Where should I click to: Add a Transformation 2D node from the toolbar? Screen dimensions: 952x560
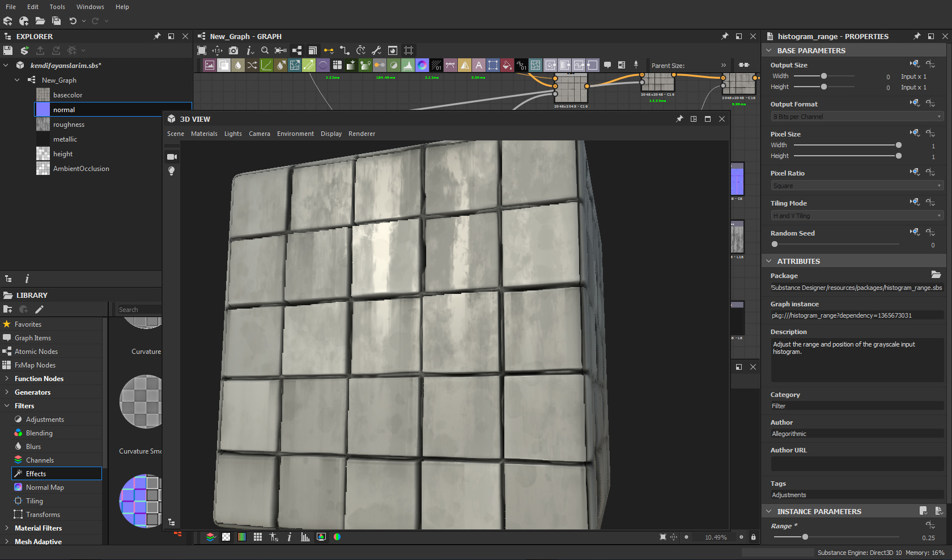pyautogui.click(x=493, y=65)
